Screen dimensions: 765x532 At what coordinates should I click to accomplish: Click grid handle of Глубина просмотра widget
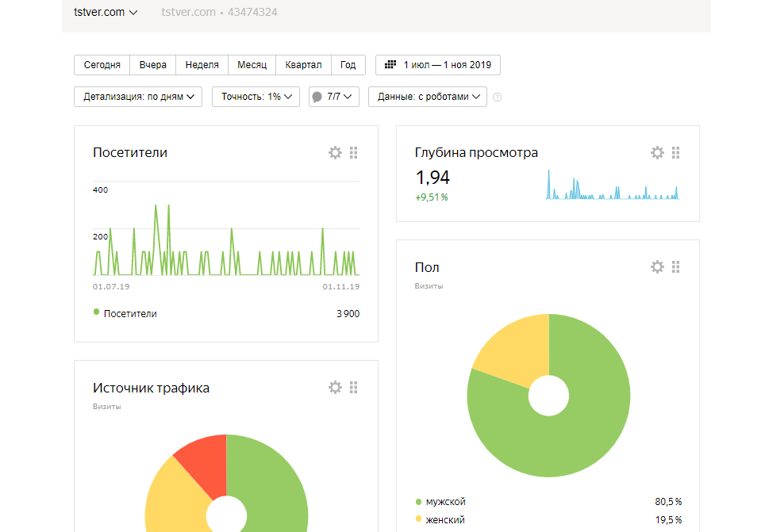click(x=675, y=153)
